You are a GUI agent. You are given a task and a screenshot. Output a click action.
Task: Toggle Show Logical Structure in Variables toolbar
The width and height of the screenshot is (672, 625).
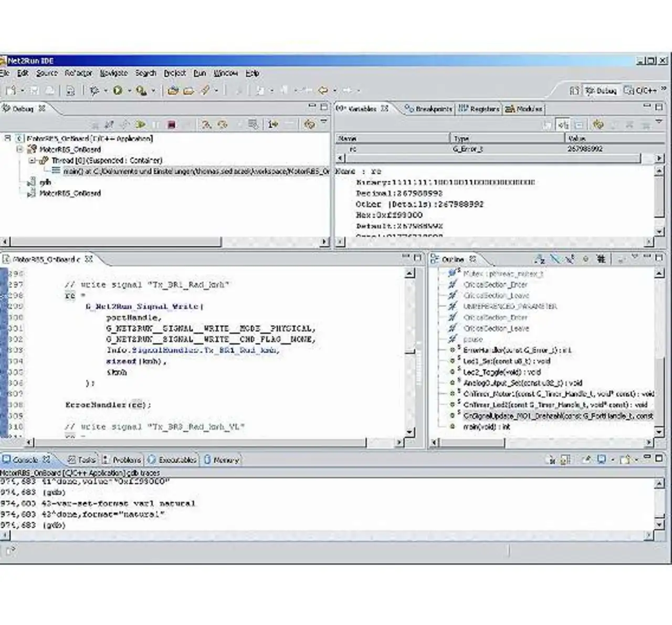point(563,124)
